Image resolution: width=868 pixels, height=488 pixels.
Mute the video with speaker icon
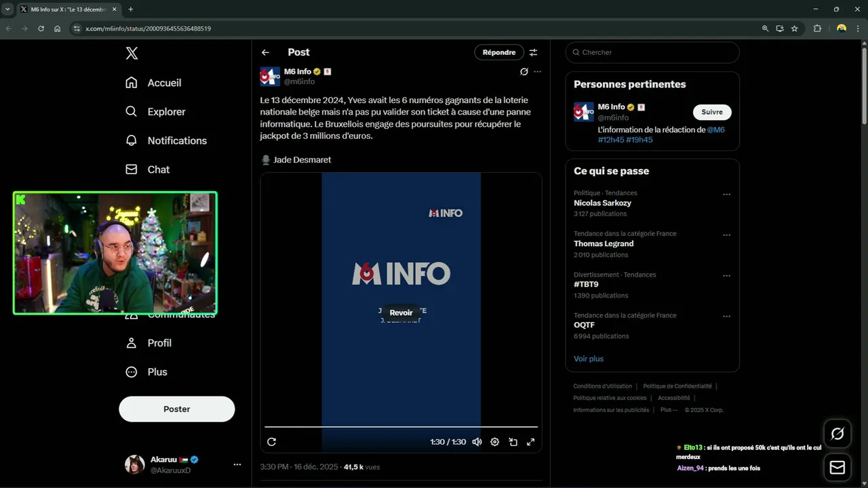tap(477, 442)
